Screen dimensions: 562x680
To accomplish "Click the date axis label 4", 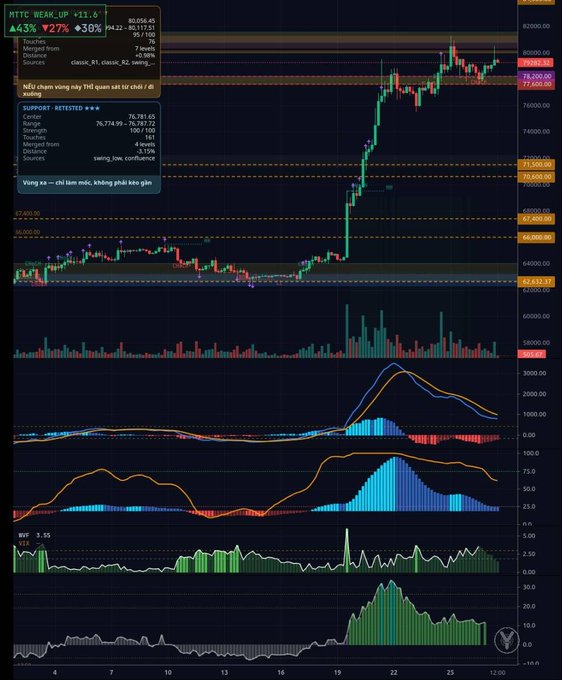I will pos(55,673).
